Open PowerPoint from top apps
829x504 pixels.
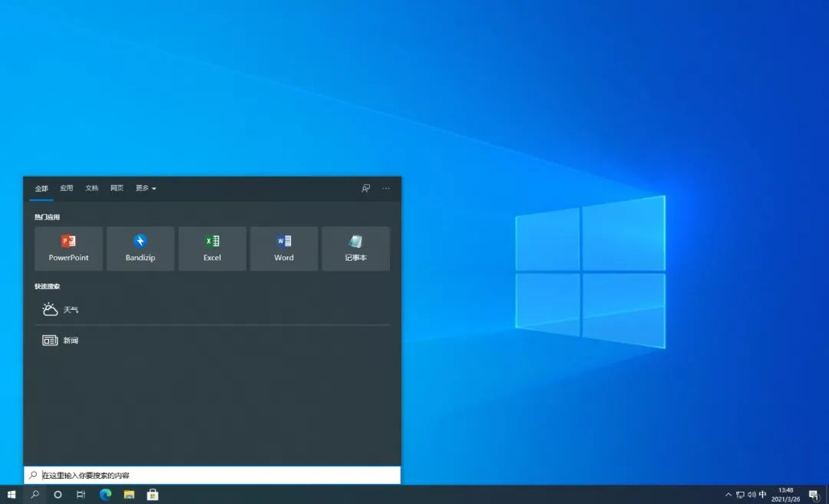[68, 248]
